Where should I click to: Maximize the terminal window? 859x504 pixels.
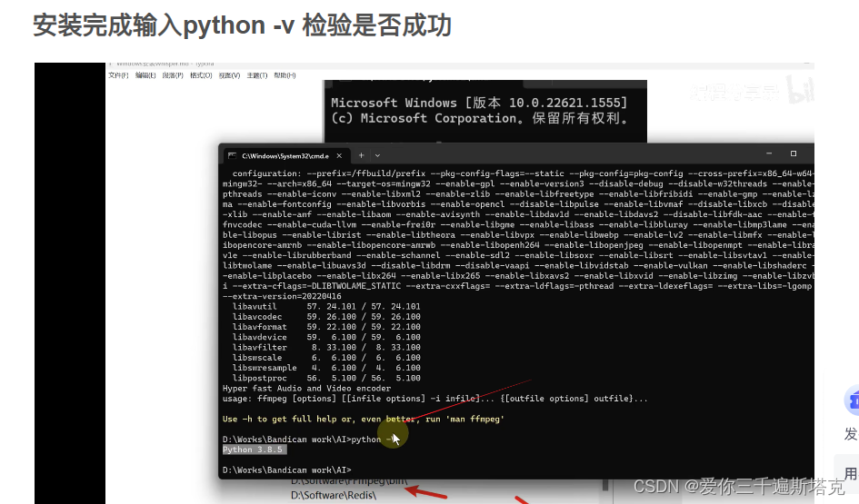point(794,153)
